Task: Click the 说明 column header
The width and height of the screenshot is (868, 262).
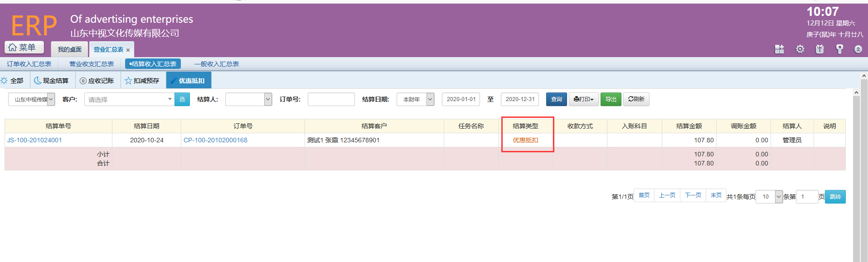Action: [x=829, y=126]
